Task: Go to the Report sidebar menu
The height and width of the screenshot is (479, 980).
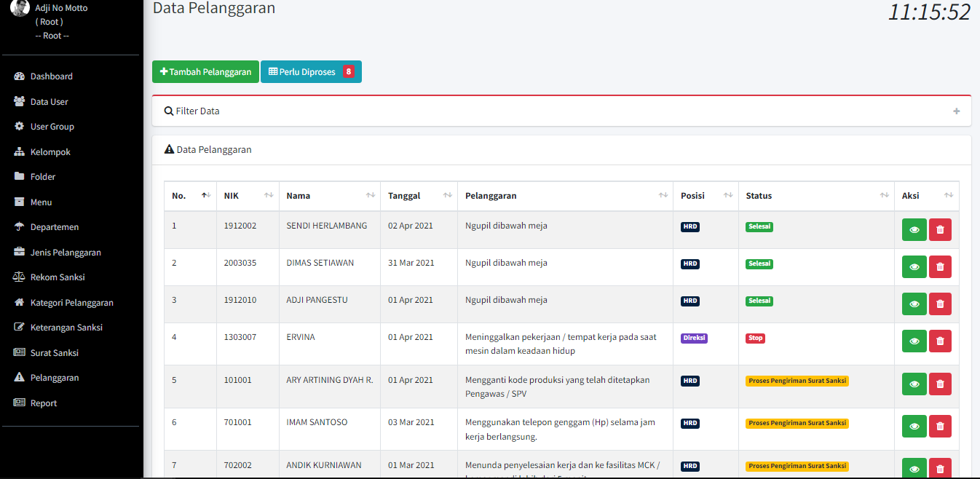Action: [x=43, y=403]
